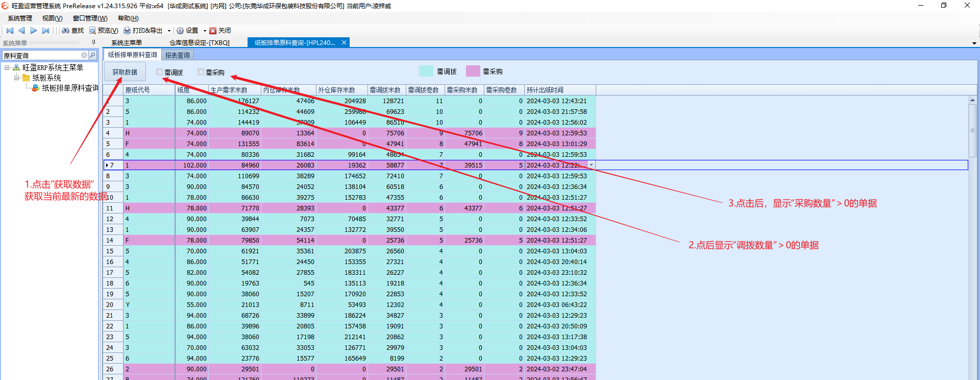Image resolution: width=980 pixels, height=380 pixels.
Task: Close the 纸板排单原料查询-[HPL240...] document tab
Action: [344, 43]
